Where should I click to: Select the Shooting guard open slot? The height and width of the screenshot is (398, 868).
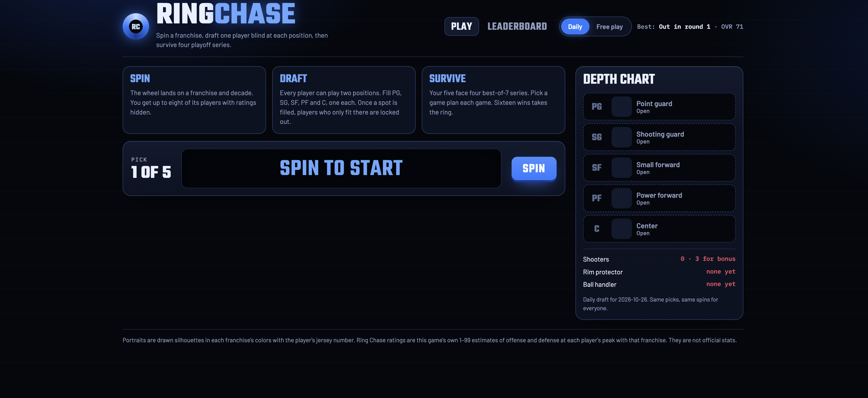coord(659,137)
